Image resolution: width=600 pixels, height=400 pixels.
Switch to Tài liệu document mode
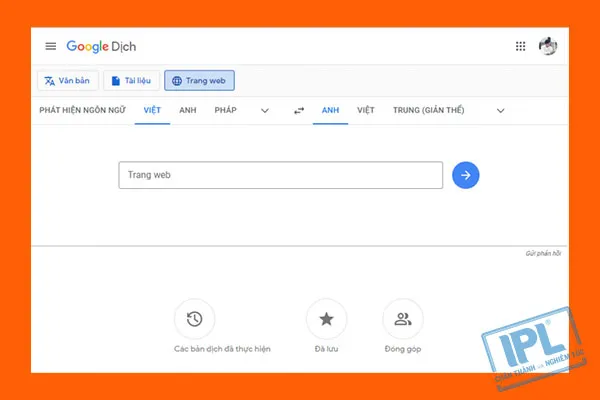[131, 80]
